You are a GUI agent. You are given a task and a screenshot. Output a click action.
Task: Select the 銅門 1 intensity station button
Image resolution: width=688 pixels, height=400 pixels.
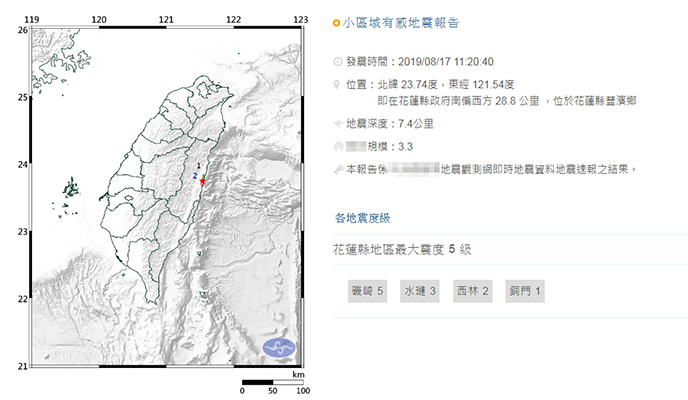click(526, 292)
